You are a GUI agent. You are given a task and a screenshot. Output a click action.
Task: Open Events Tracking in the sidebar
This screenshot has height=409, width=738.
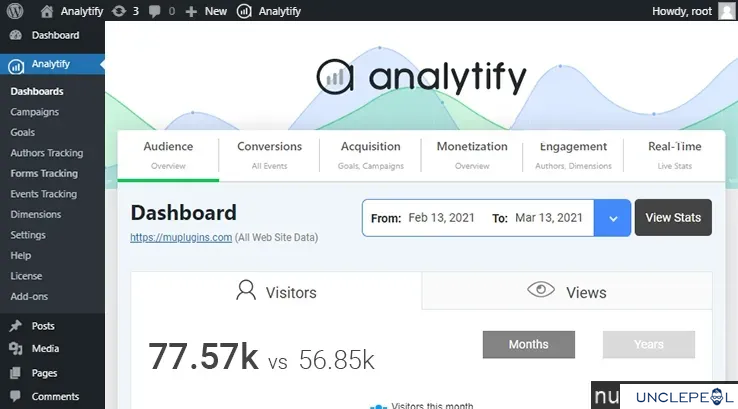(44, 194)
